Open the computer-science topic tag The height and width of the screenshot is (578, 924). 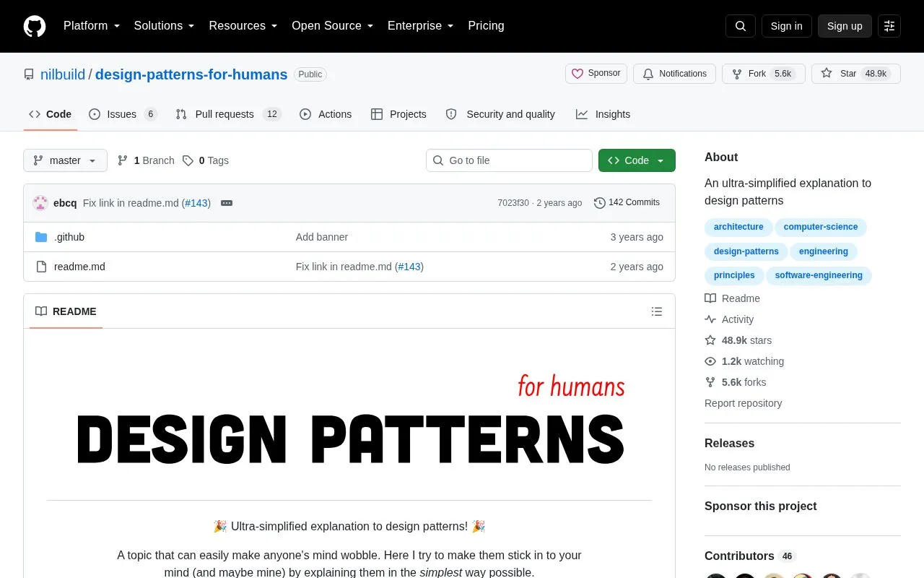tap(821, 227)
